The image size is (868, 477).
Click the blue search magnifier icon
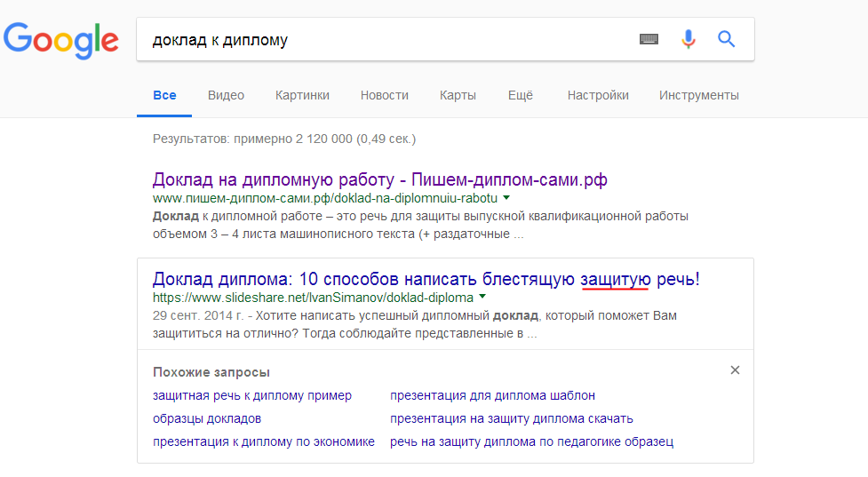click(x=727, y=39)
